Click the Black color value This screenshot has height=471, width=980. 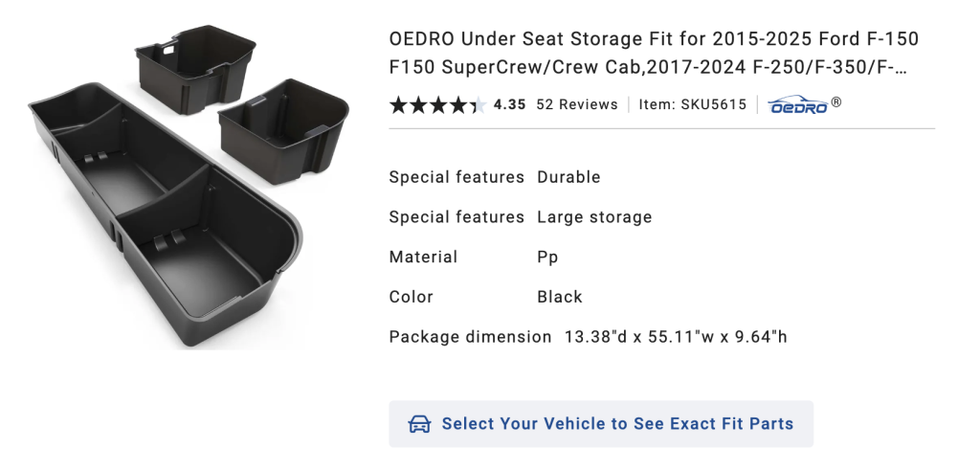(x=560, y=298)
